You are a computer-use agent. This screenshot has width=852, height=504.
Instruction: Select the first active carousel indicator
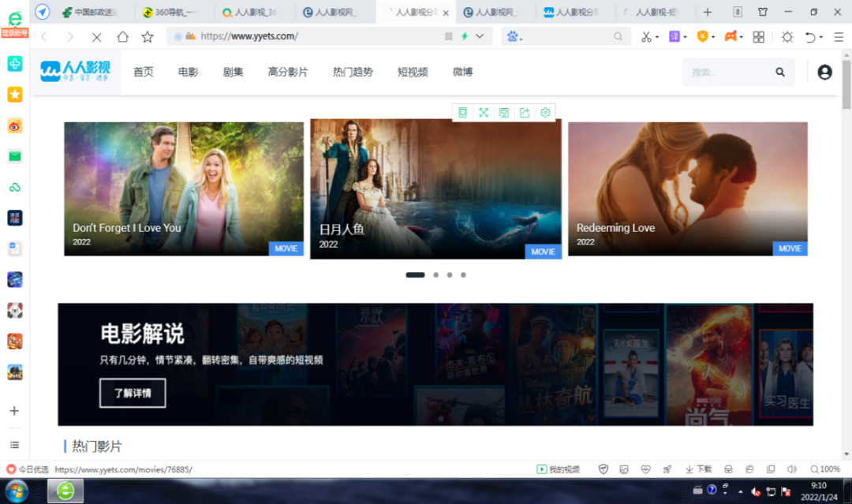(415, 274)
